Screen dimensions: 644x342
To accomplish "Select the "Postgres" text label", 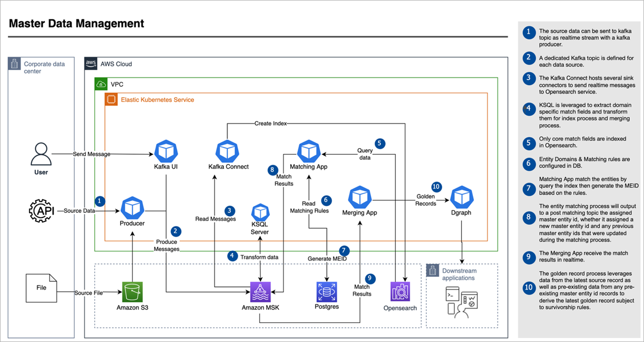I will pyautogui.click(x=326, y=306).
